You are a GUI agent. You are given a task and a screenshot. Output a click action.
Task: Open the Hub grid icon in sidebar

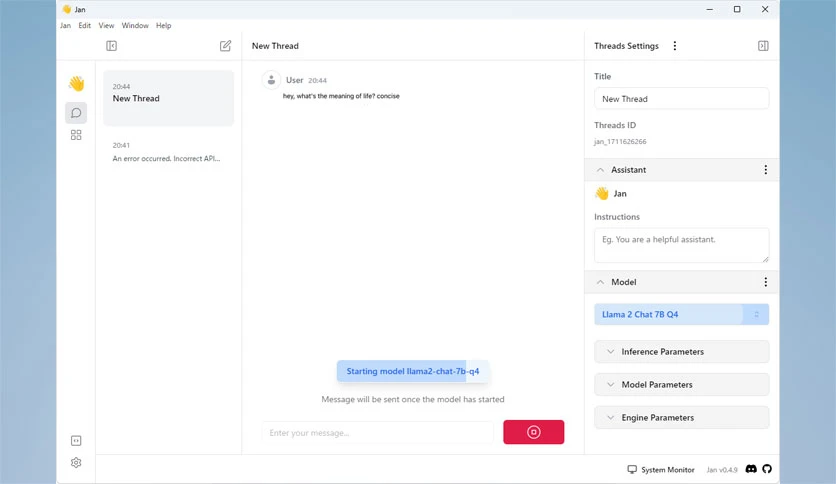[76, 135]
